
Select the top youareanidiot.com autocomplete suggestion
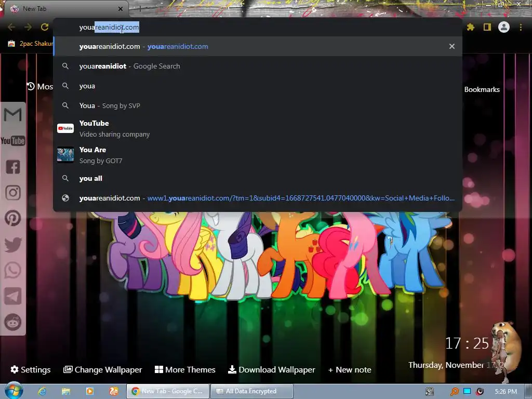click(x=258, y=46)
